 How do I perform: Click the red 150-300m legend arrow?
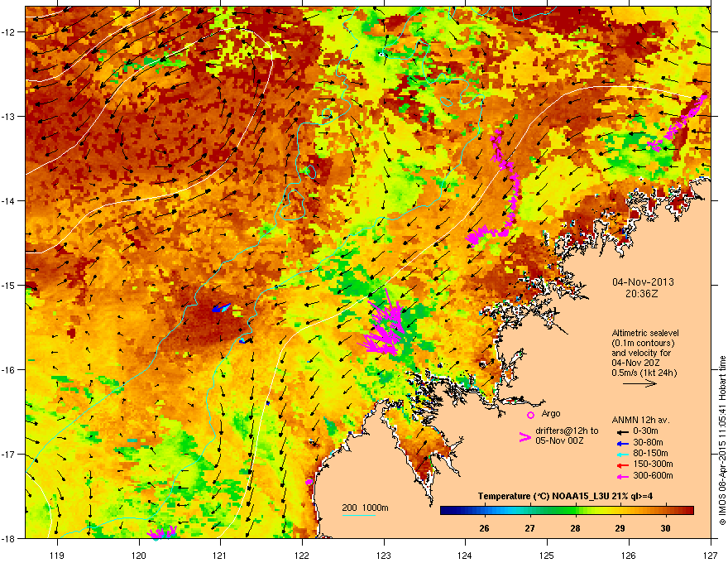coord(621,465)
